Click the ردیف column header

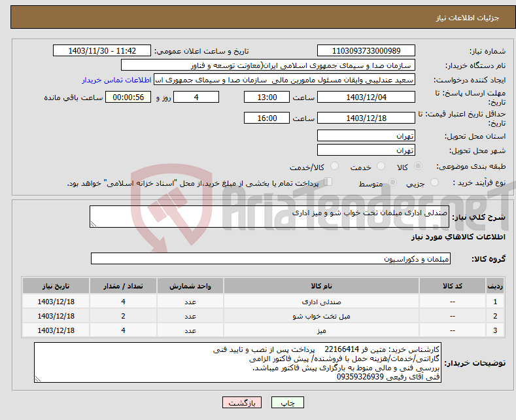tap(495, 286)
